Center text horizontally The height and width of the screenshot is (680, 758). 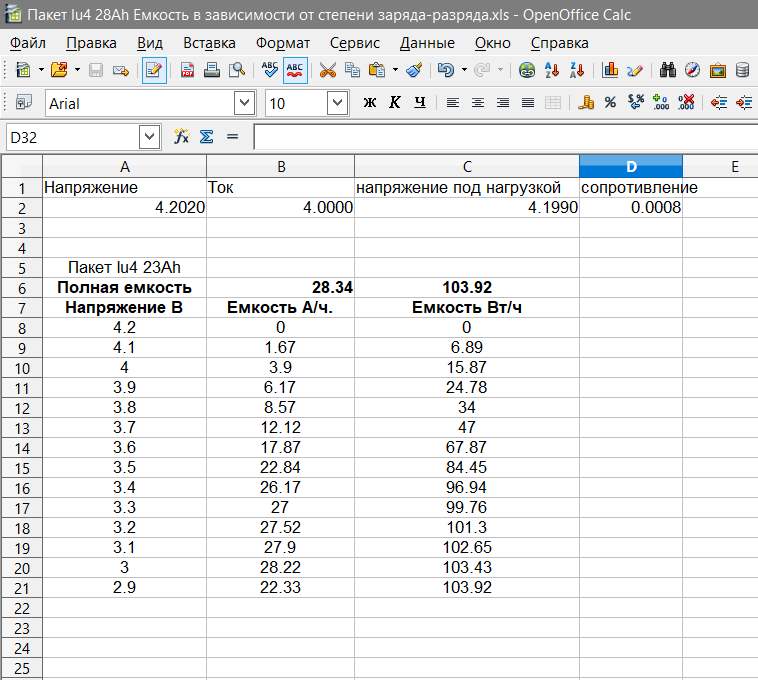click(478, 103)
